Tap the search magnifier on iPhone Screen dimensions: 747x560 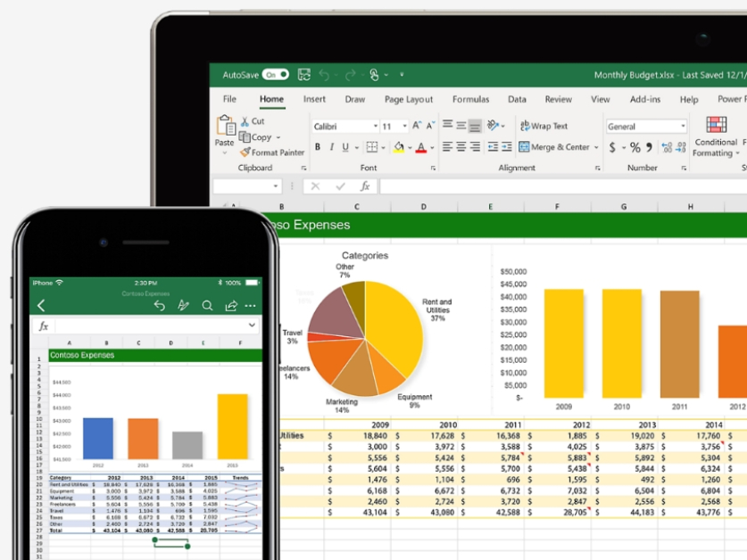(207, 306)
